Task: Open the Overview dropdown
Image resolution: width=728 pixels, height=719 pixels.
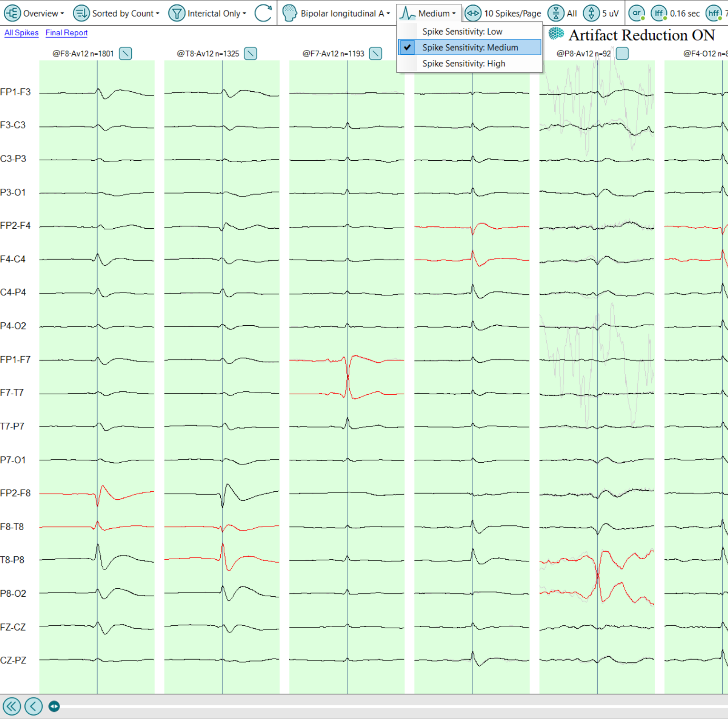Action: click(43, 13)
